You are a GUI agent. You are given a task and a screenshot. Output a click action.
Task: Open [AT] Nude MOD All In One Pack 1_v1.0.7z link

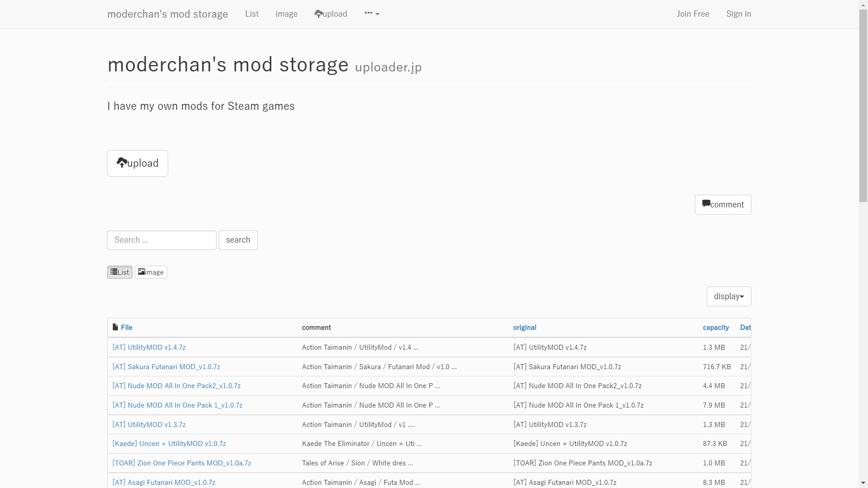coord(177,405)
